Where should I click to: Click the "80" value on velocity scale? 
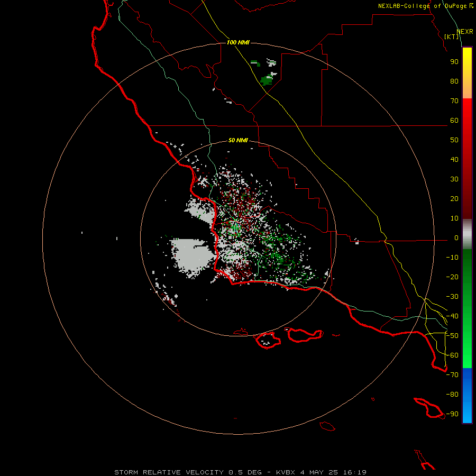click(x=454, y=81)
